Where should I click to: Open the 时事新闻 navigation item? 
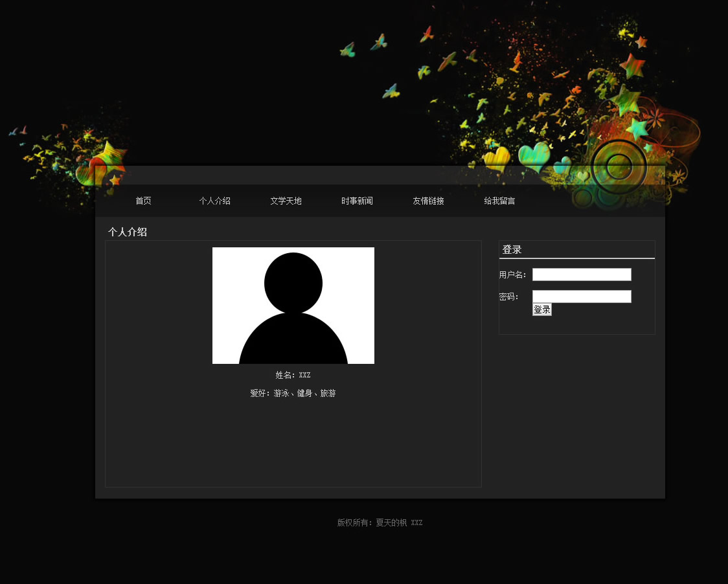[x=357, y=201]
